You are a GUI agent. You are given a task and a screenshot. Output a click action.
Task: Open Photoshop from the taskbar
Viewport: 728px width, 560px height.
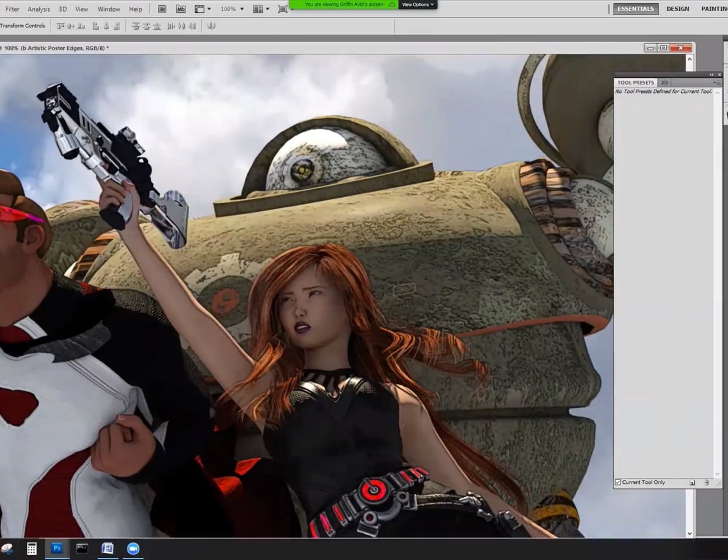pos(57,548)
